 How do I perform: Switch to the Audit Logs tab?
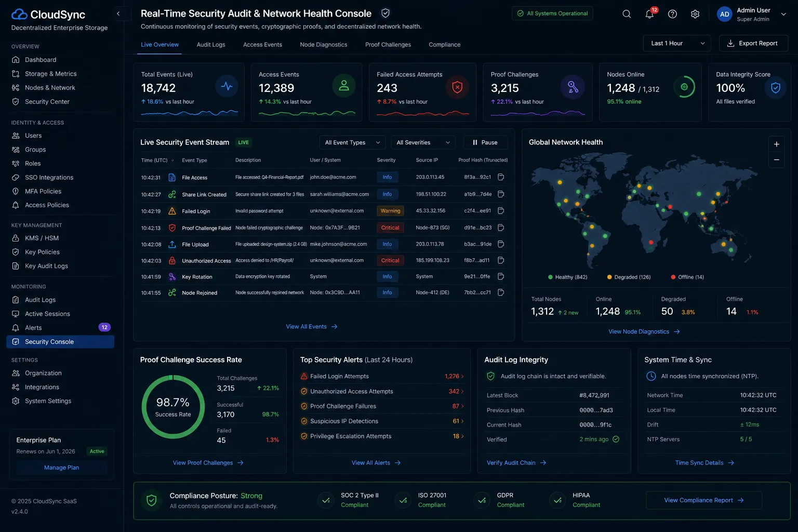click(x=211, y=45)
